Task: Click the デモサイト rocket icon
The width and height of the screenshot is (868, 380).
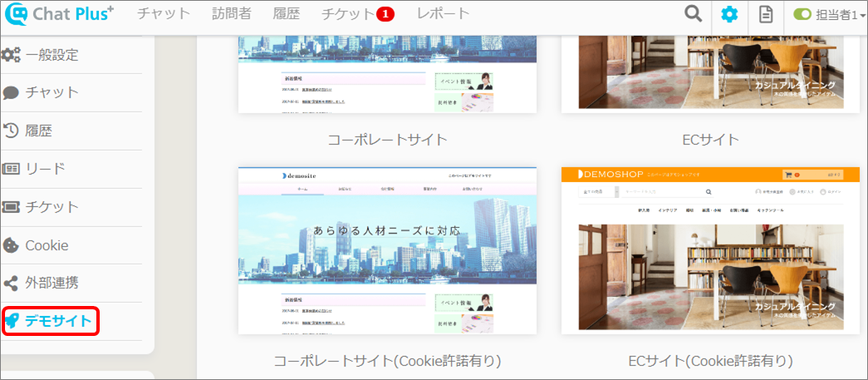Action: [x=12, y=320]
